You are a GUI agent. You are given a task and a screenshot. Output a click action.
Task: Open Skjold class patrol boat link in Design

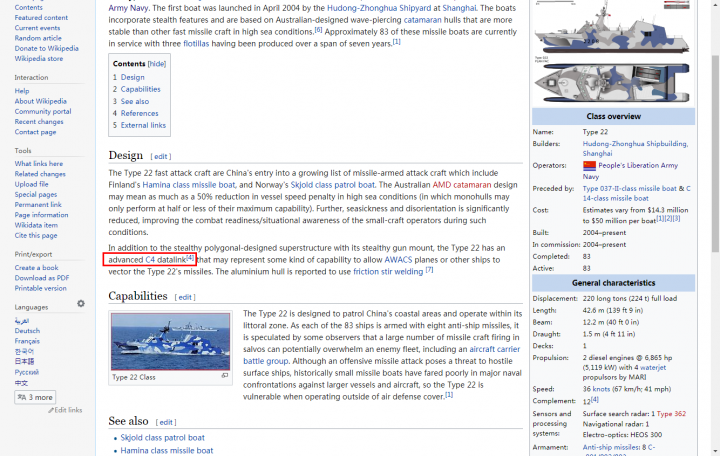(332, 185)
